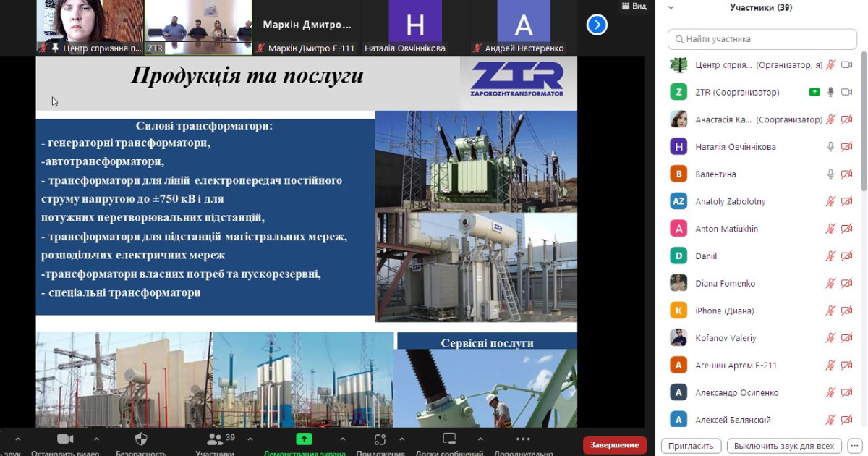Screen dimensions: 868x456
Task: Toggle Валентина's microphone in participants list
Action: click(830, 174)
